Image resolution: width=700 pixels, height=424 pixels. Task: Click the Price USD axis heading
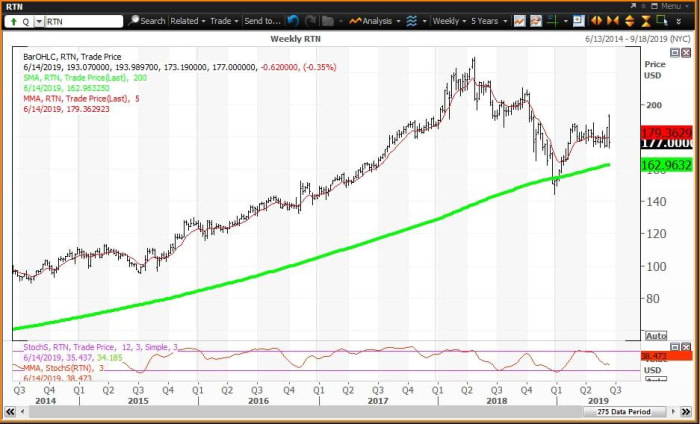click(654, 70)
